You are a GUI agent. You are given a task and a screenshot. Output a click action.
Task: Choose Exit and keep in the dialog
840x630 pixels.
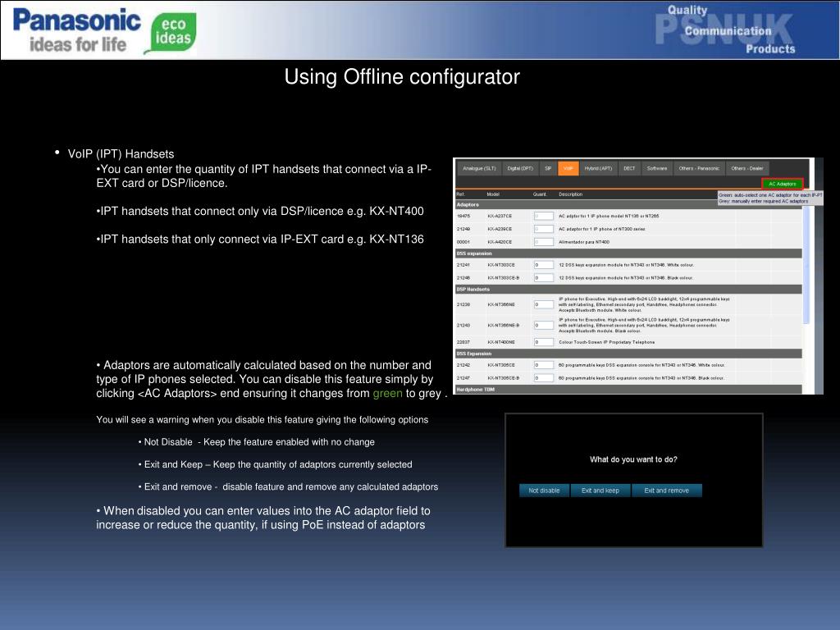pyautogui.click(x=600, y=491)
